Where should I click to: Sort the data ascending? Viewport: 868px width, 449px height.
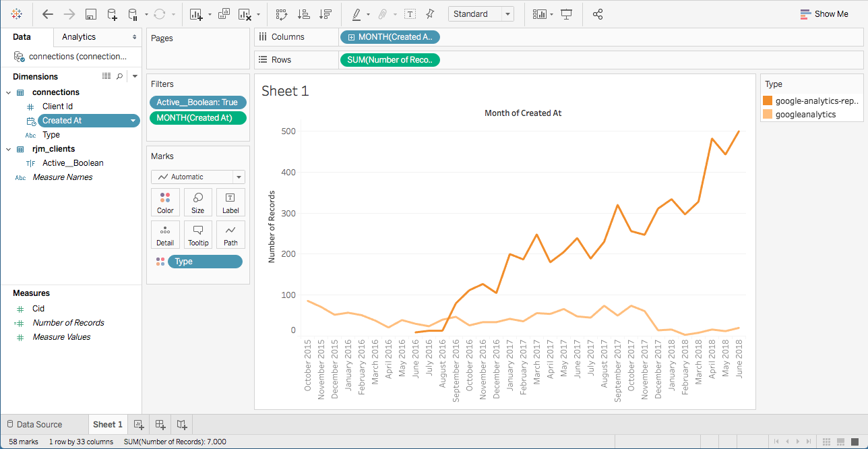pos(305,13)
